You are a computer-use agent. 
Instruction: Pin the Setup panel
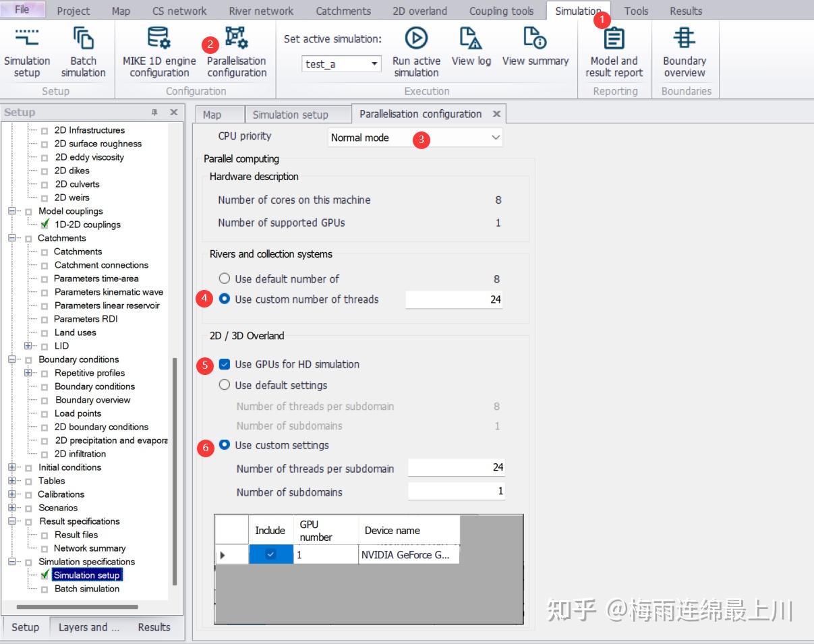point(154,113)
